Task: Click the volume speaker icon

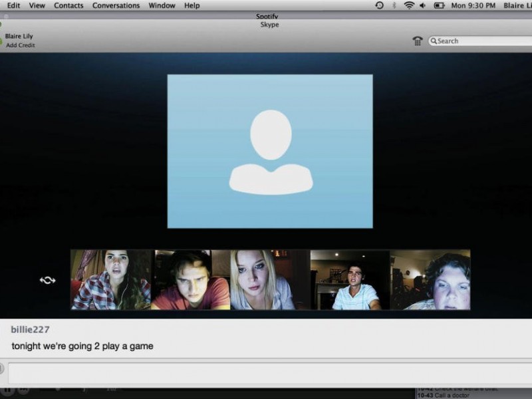Action: point(422,5)
